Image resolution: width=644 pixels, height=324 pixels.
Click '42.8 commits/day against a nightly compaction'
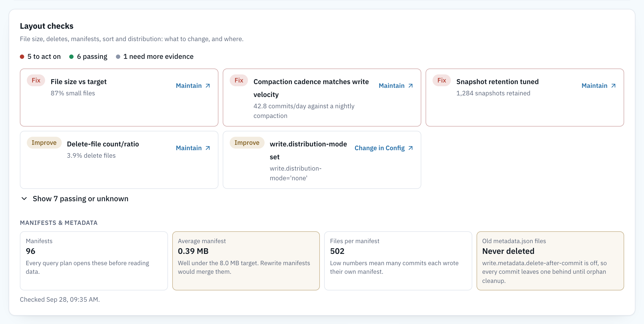pos(304,111)
